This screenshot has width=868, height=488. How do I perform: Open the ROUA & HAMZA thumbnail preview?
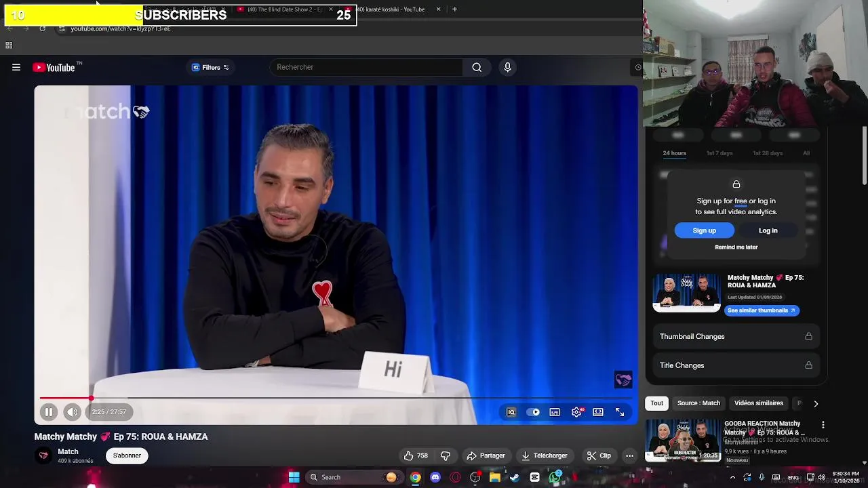[x=686, y=293]
